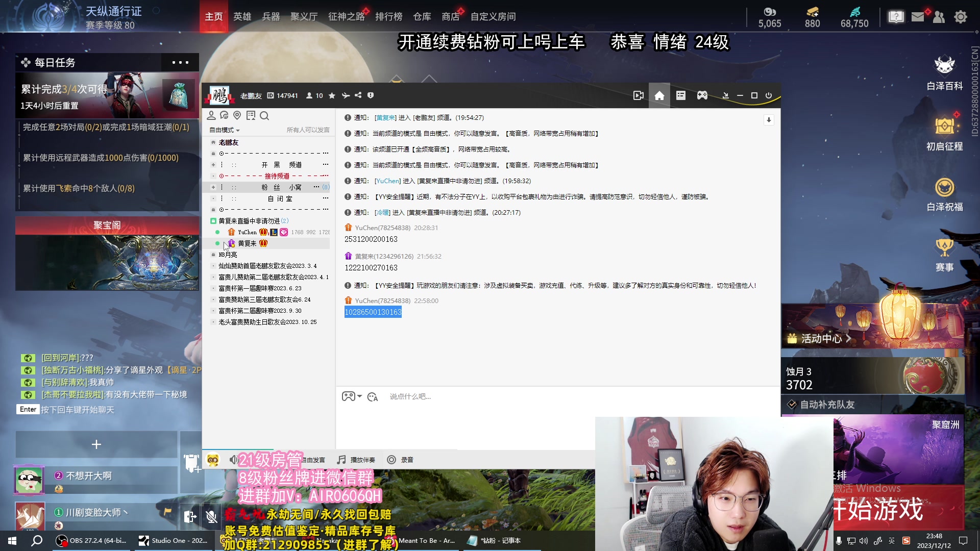Click the YY video live icon

[639, 95]
